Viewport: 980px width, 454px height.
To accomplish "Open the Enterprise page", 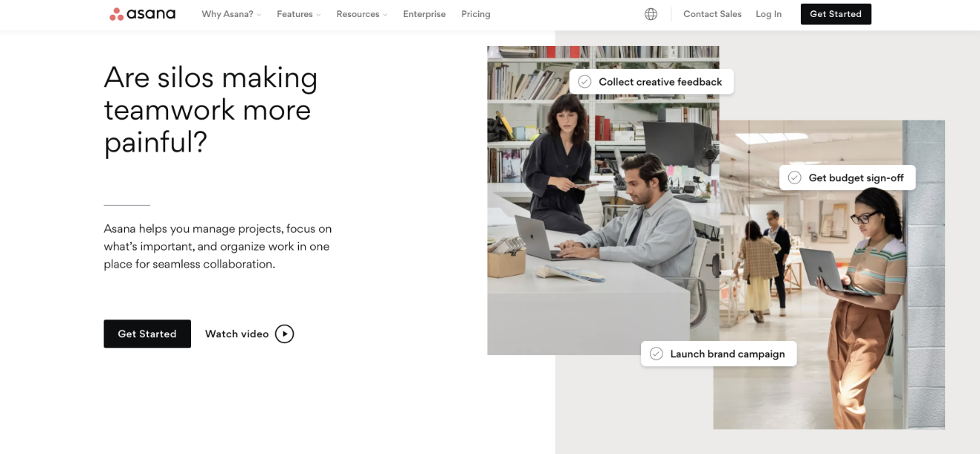I will click(x=424, y=14).
